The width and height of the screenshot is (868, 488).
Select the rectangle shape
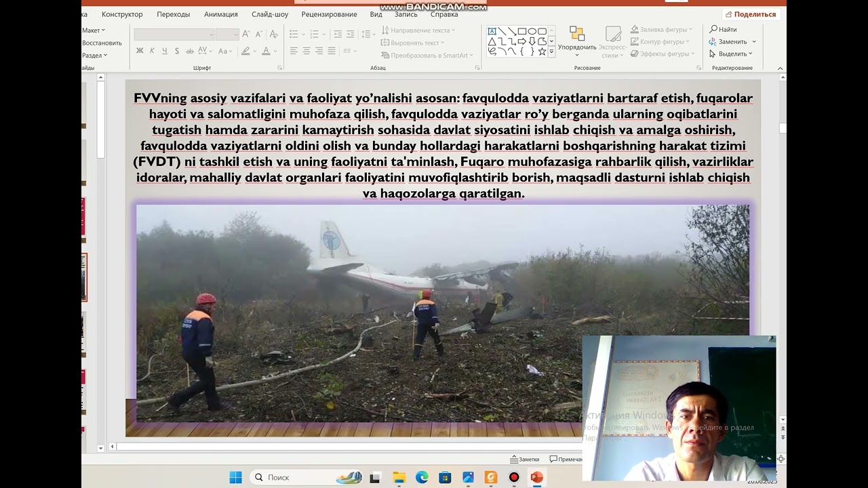(x=522, y=31)
